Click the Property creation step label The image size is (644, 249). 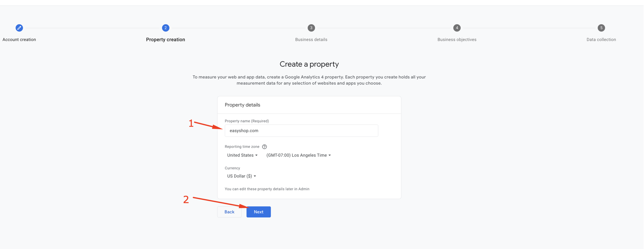coord(165,40)
